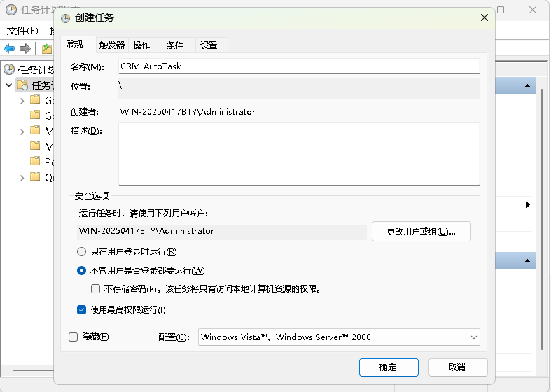This screenshot has width=551, height=392.
Task: Enable the 不存储密码 checkbox
Action: click(96, 288)
